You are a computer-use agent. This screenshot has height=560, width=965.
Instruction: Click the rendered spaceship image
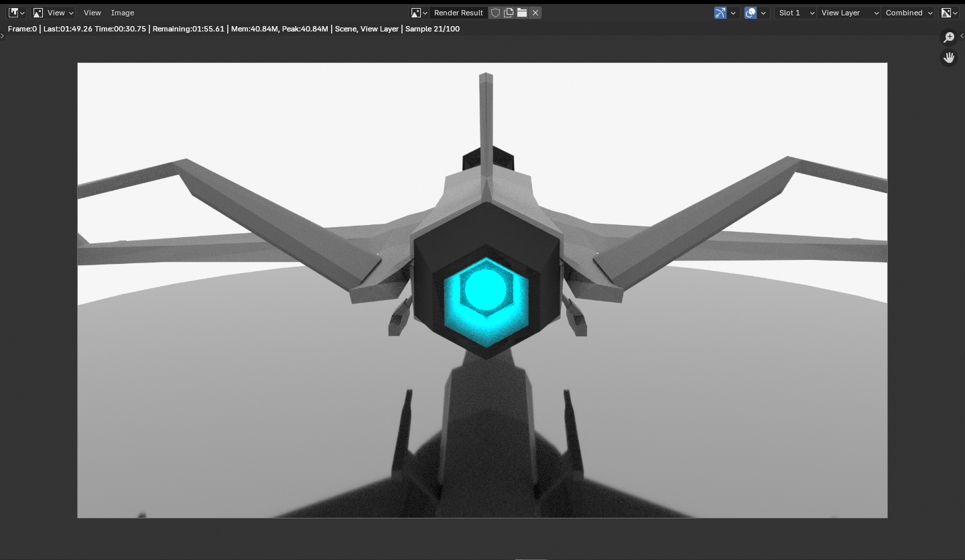pyautogui.click(x=482, y=290)
